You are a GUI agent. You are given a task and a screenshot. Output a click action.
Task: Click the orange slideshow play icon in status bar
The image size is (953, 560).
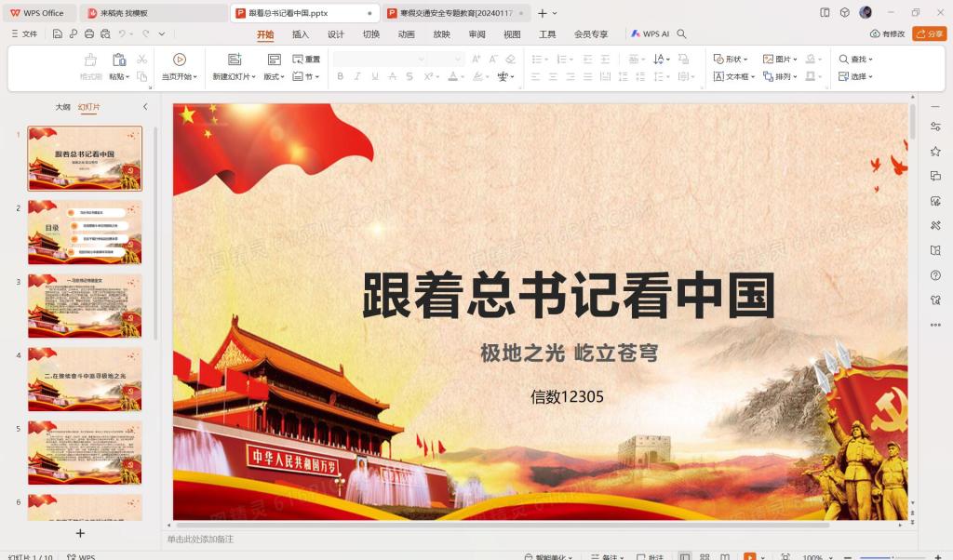(x=749, y=557)
